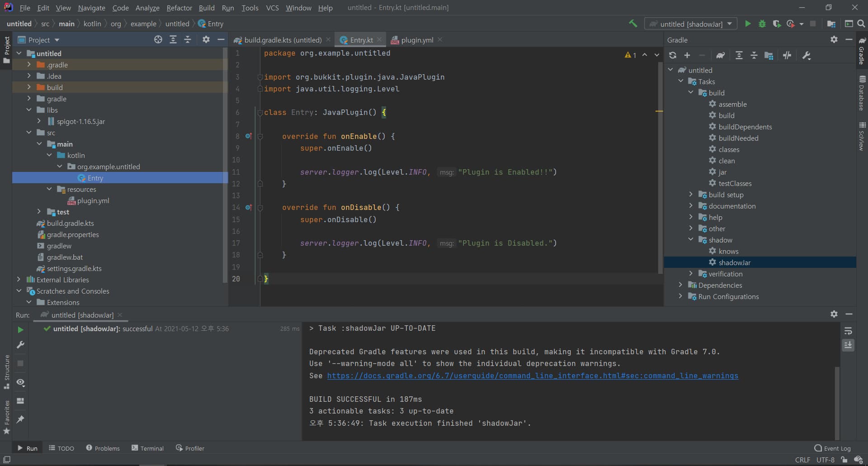Open the Terminal tool window
Viewport: 868px width, 466px height.
coord(147,448)
